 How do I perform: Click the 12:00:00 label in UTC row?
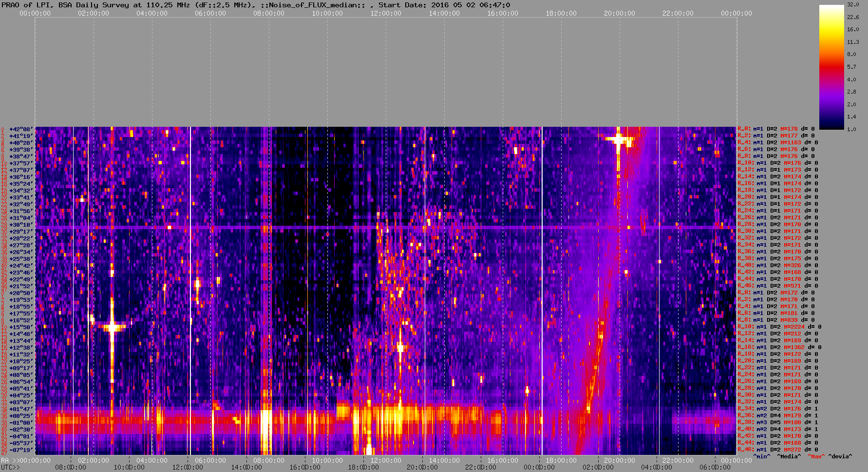(188, 468)
